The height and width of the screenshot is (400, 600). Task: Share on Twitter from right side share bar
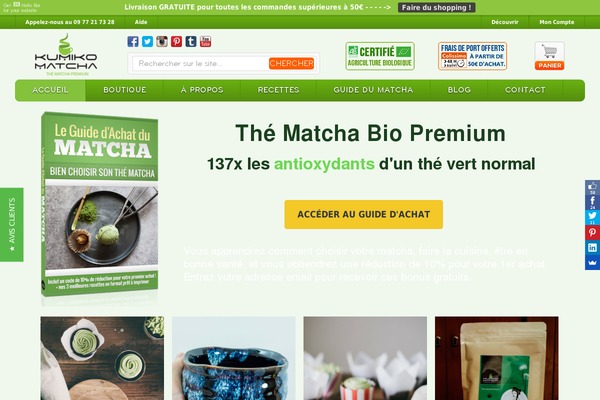(592, 217)
